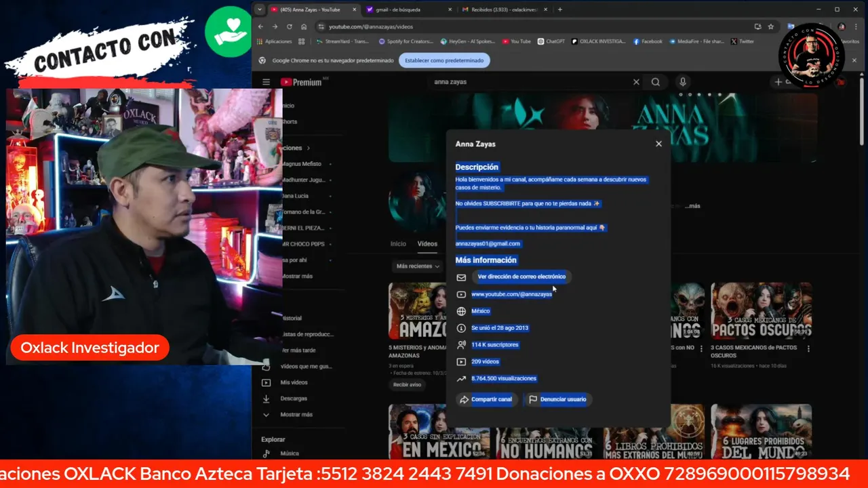Open the Amazonas misterios video thumbnail
The image size is (868, 488).
click(x=417, y=311)
